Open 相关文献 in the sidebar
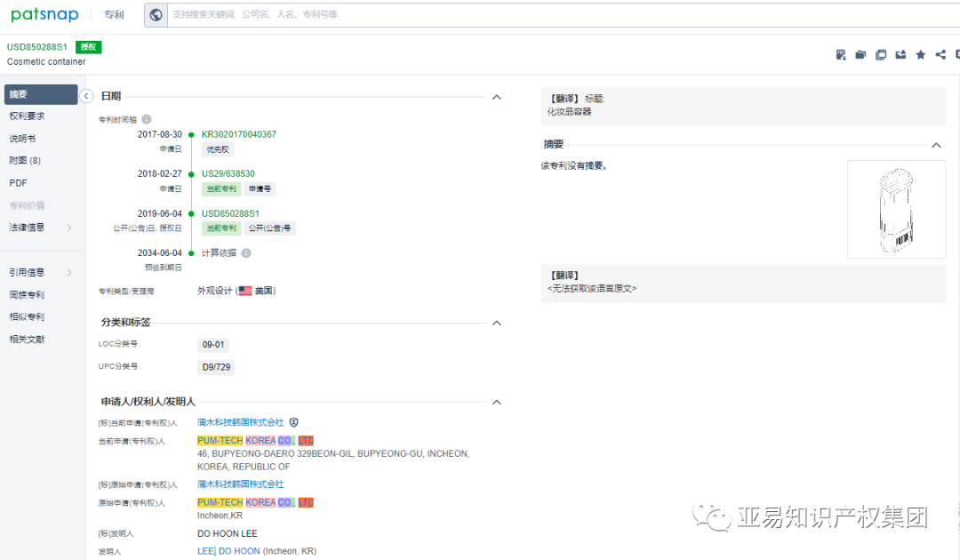 coord(27,339)
